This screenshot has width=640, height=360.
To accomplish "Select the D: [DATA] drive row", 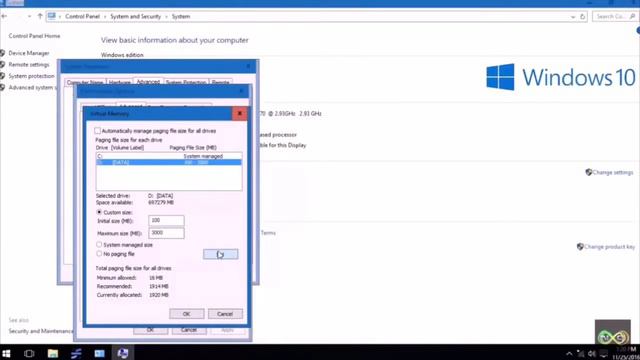I will 169,162.
